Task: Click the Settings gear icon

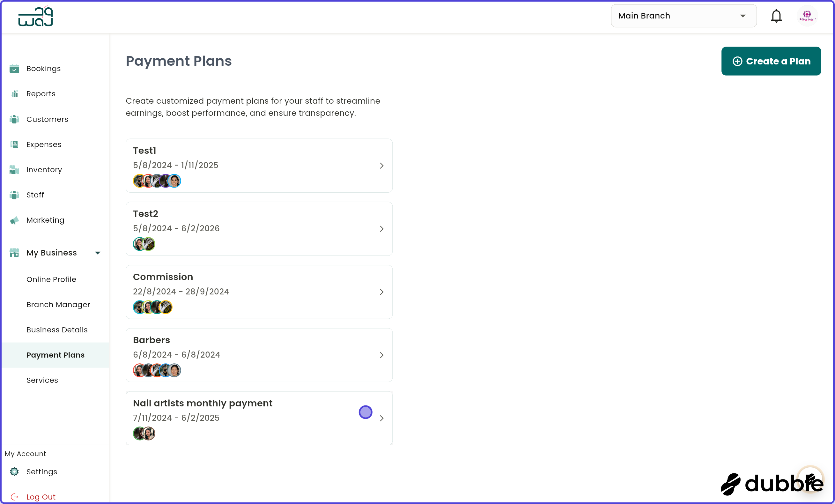Action: tap(14, 472)
